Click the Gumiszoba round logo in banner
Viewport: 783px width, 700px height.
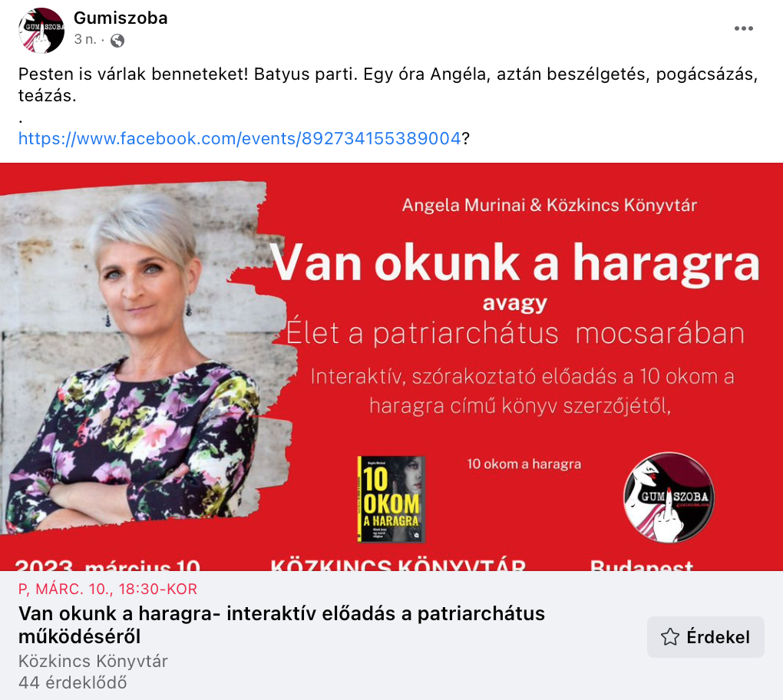click(x=668, y=497)
